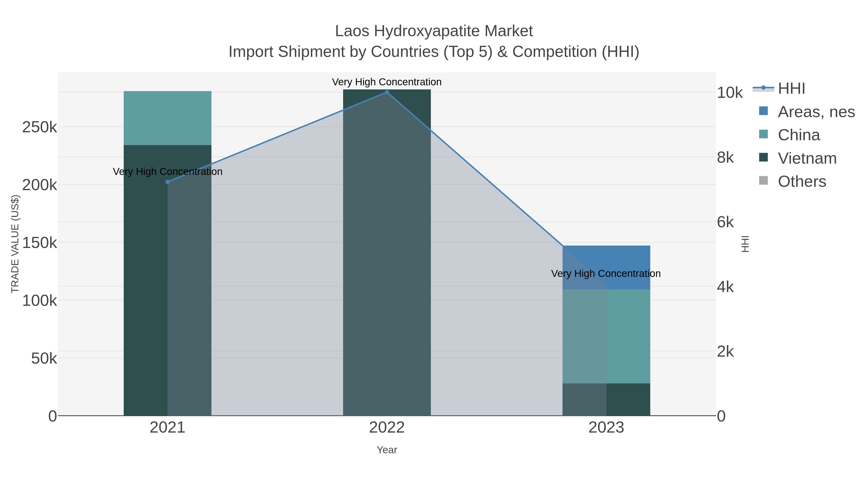The height and width of the screenshot is (488, 868).
Task: Toggle the Areas, nes legend entry
Action: click(x=807, y=112)
